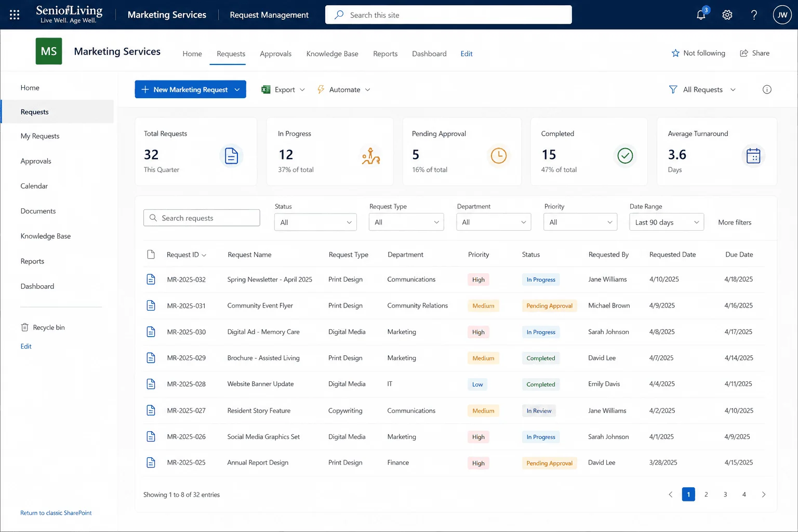Go to next page arrow in pagination
The width and height of the screenshot is (798, 532).
pos(764,495)
